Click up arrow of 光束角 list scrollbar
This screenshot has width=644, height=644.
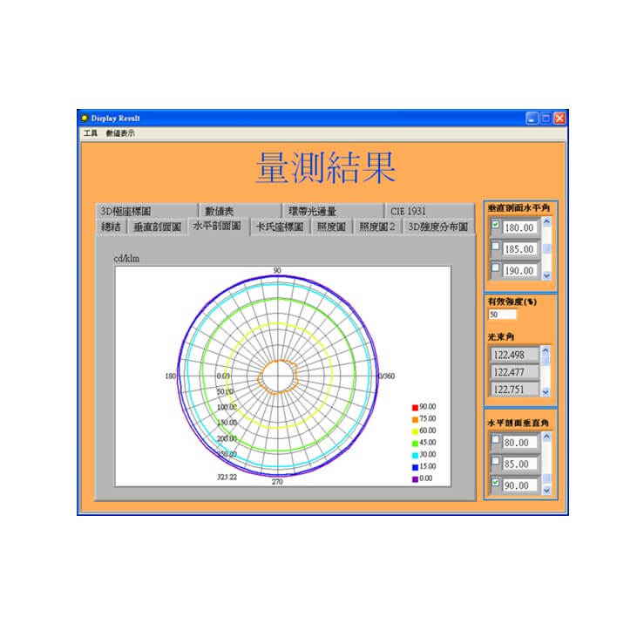point(546,350)
